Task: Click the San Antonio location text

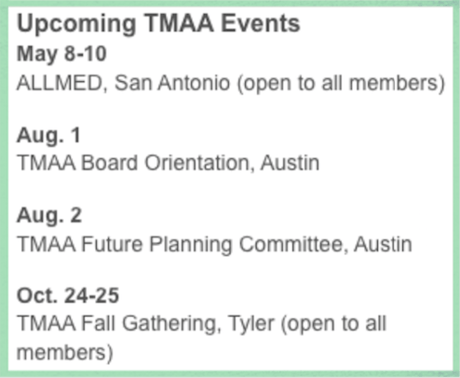Action: point(172,83)
